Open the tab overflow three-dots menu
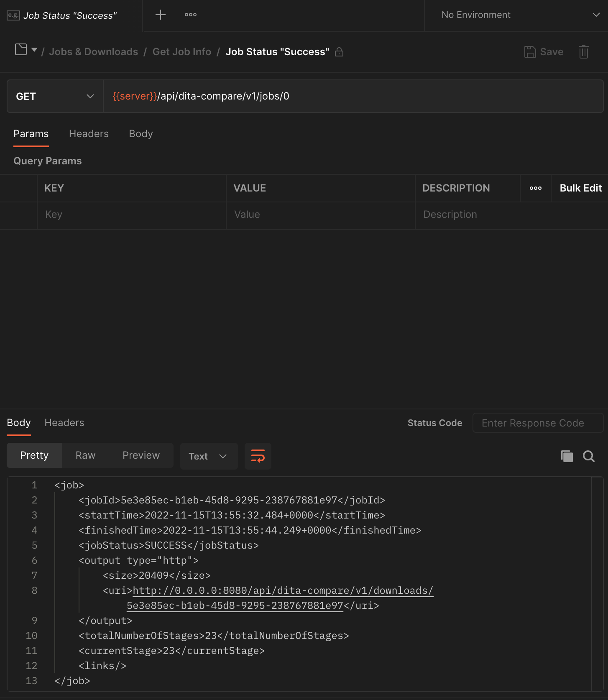The height and width of the screenshot is (700, 608). pos(191,15)
